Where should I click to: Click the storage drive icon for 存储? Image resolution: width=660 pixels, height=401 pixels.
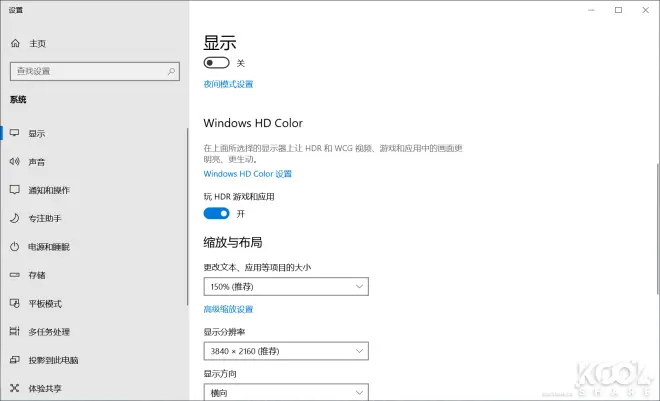(14, 275)
